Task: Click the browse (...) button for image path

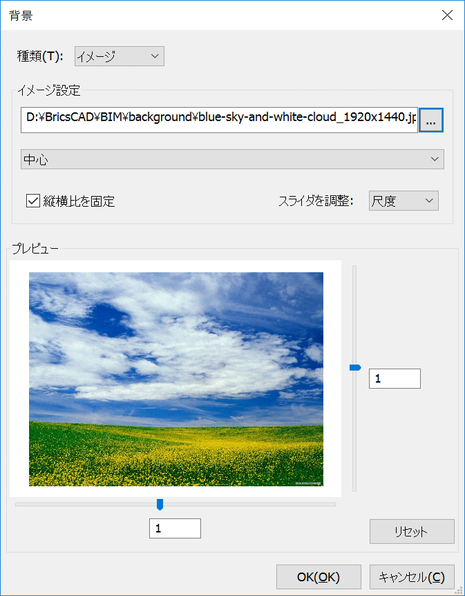Action: tap(431, 120)
